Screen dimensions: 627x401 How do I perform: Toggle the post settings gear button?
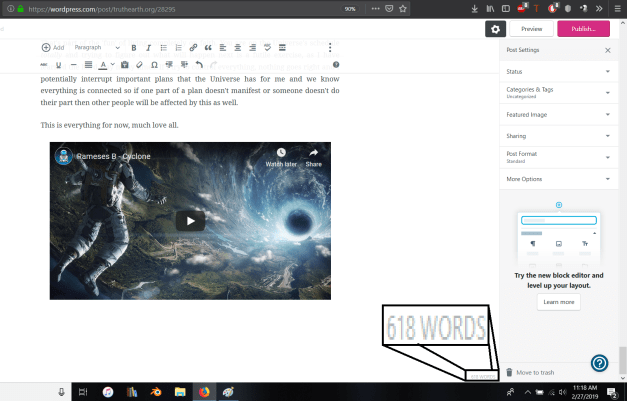pyautogui.click(x=495, y=29)
